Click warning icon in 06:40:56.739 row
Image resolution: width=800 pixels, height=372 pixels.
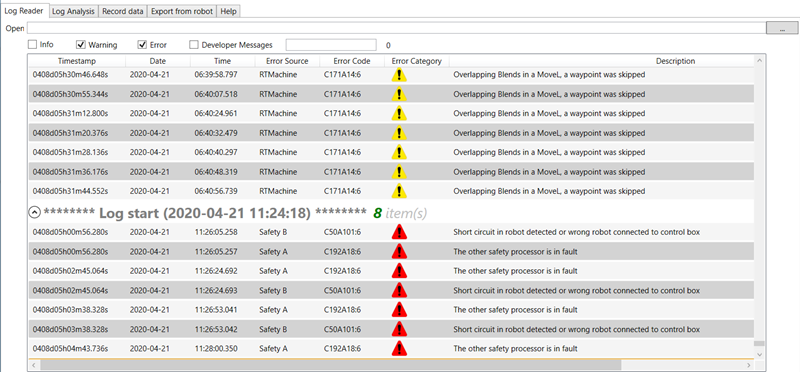tap(399, 191)
